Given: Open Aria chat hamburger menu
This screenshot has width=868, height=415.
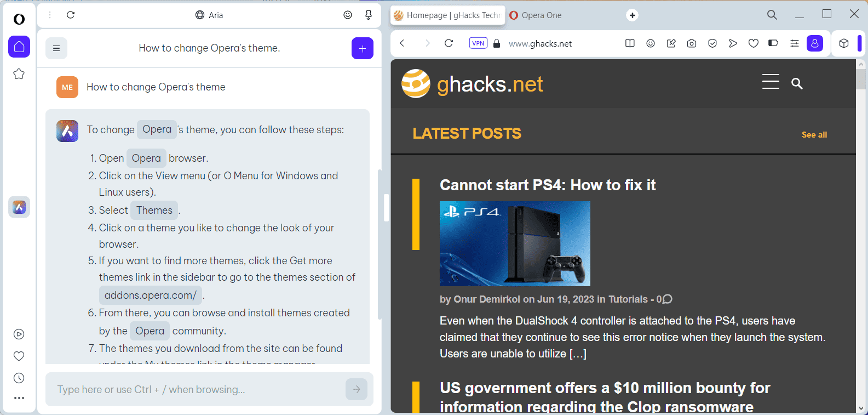Looking at the screenshot, I should (x=56, y=48).
